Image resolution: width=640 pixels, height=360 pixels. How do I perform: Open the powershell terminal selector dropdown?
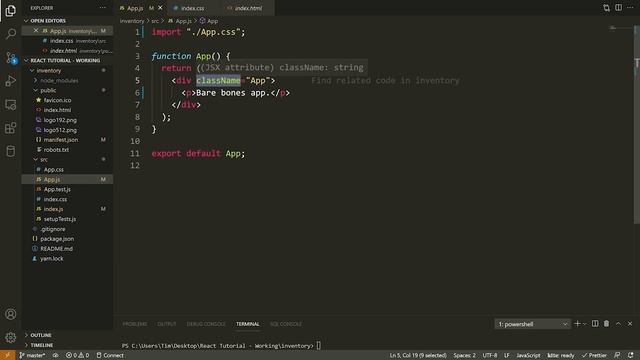tap(532, 324)
